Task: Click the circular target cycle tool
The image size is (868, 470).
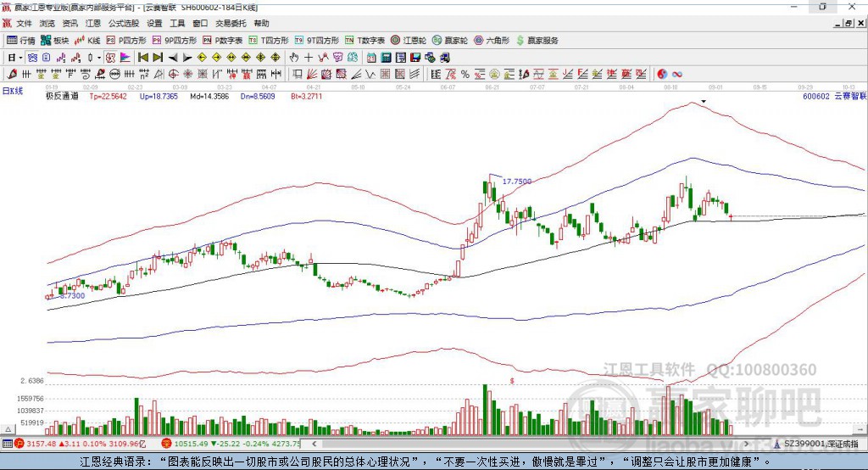Action: [x=114, y=74]
